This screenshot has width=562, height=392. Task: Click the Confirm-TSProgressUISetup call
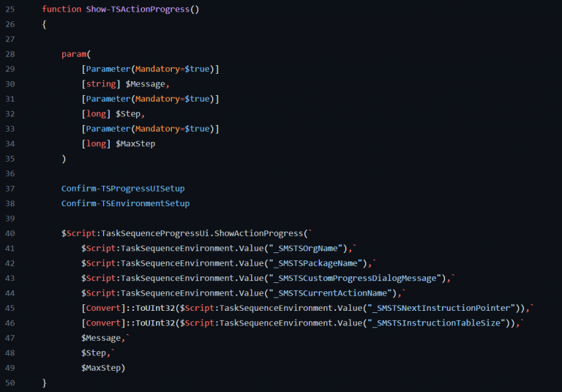tap(123, 189)
